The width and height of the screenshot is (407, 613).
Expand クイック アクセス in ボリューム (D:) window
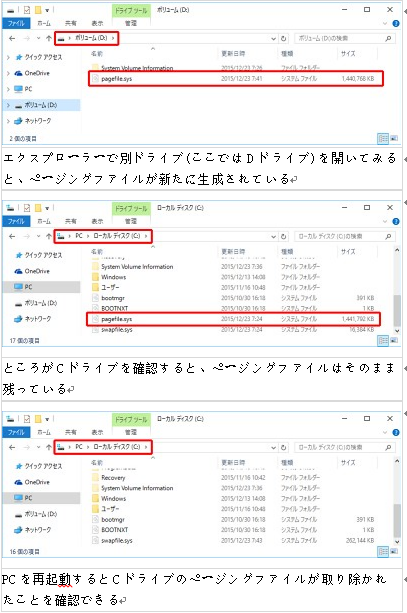coord(8,57)
